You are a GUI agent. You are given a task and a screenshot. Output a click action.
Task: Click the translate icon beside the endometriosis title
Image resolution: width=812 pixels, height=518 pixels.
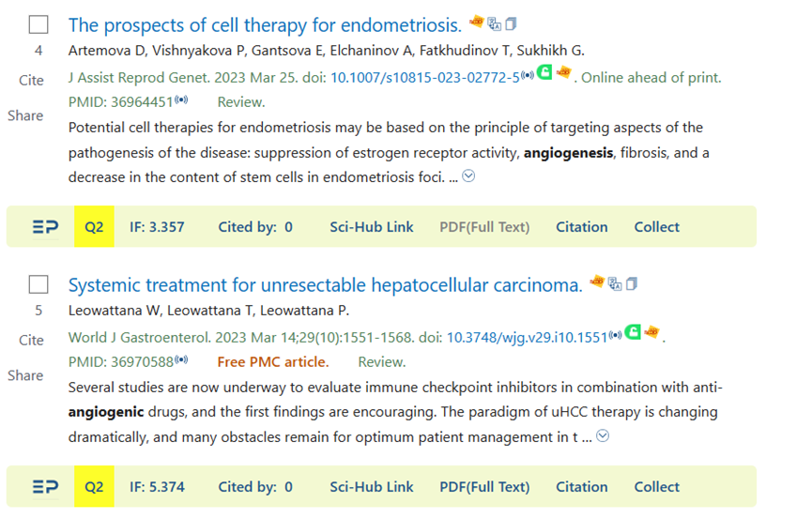pyautogui.click(x=495, y=23)
